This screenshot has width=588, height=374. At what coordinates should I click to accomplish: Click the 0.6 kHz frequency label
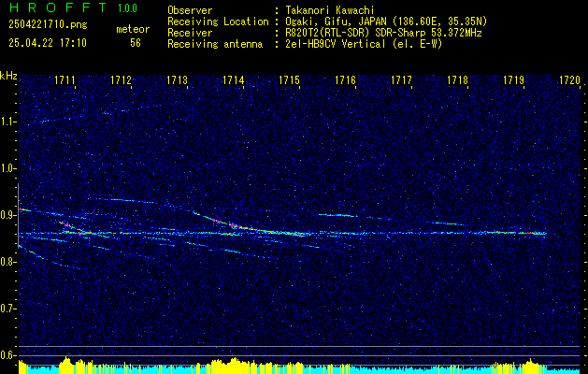click(x=8, y=355)
